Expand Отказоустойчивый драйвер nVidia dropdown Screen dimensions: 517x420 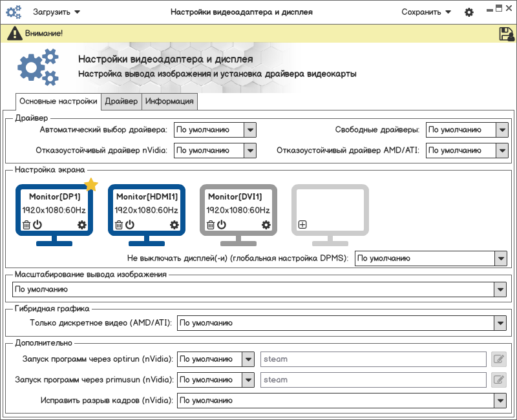pyautogui.click(x=215, y=151)
